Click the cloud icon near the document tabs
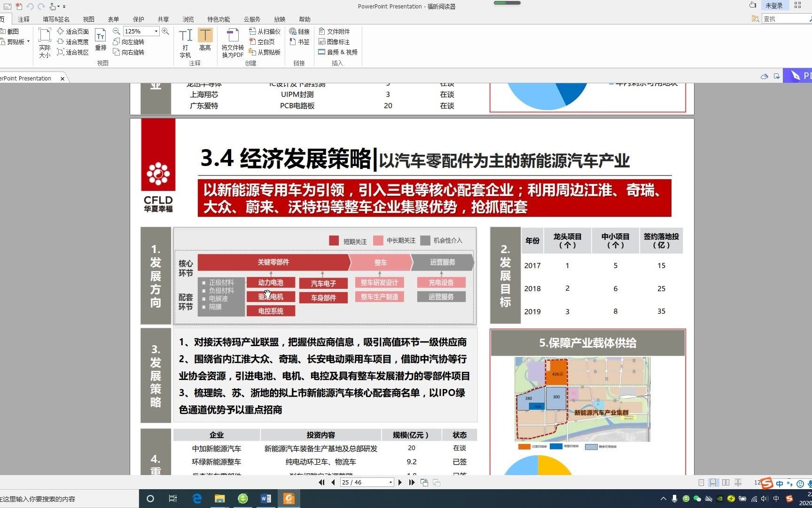812x508 pixels. [x=765, y=76]
